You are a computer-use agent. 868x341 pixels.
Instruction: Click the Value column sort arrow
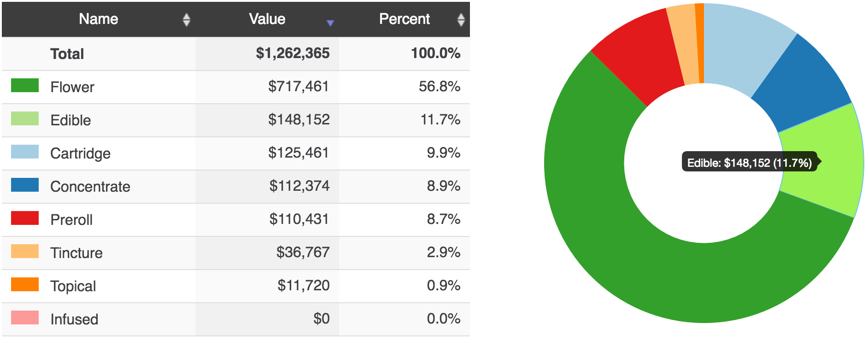tap(330, 23)
